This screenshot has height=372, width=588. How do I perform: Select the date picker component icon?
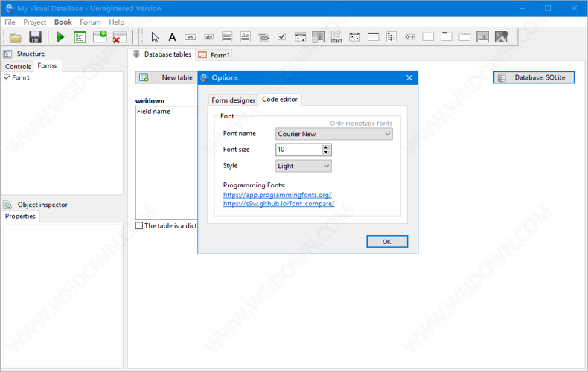(300, 36)
